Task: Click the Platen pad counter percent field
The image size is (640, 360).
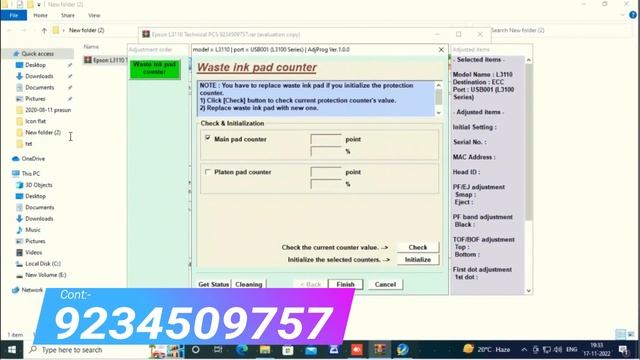Action: click(x=326, y=184)
